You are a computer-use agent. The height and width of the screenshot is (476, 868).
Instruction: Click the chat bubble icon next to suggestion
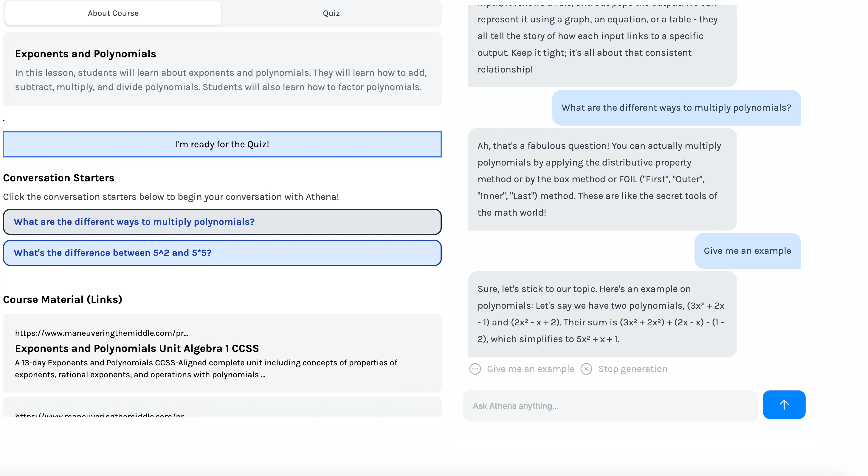475,369
